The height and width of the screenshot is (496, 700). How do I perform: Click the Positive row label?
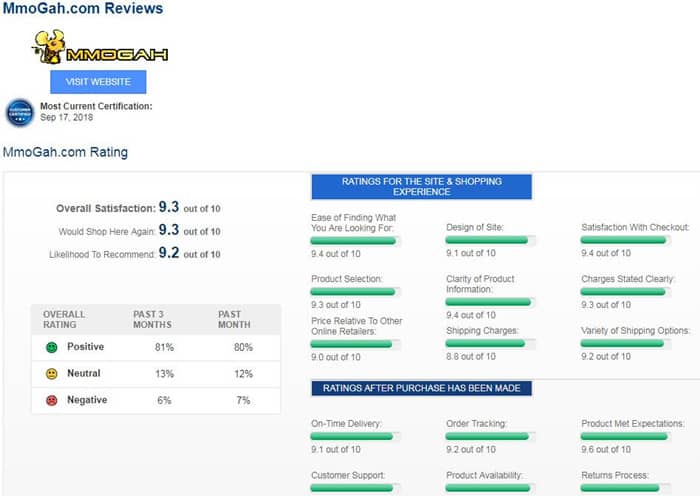tap(85, 347)
